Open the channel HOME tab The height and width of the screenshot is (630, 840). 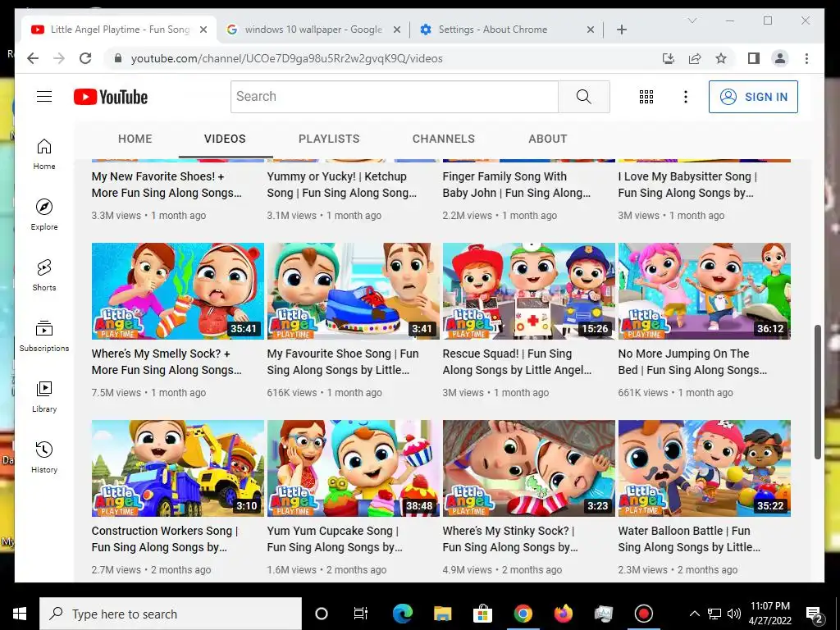(x=135, y=139)
